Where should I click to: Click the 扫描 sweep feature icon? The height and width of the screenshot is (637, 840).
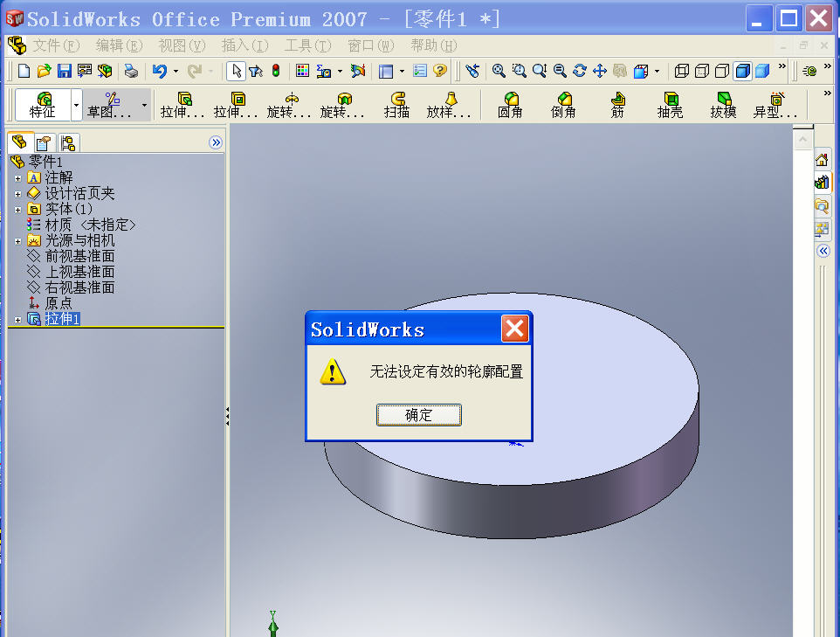click(397, 105)
